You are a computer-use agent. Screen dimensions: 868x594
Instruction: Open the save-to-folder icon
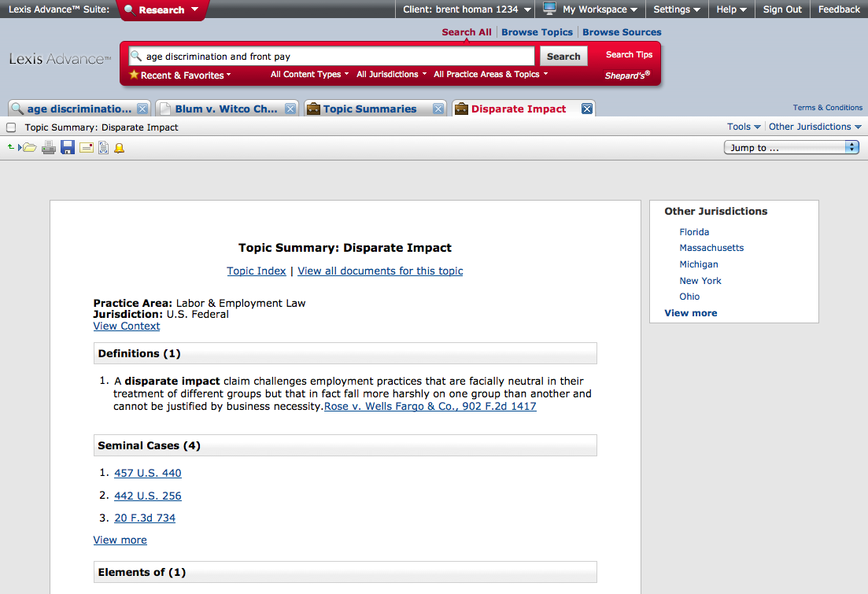click(28, 147)
